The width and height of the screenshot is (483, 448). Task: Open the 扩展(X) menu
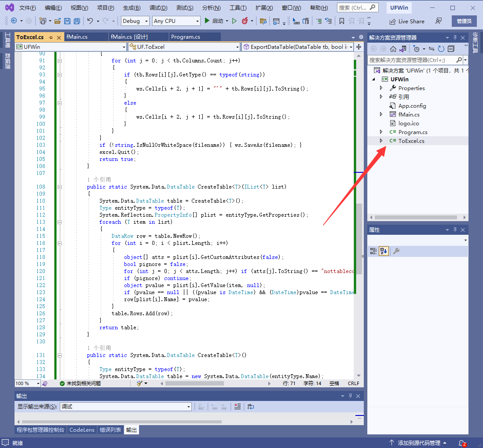(x=264, y=8)
